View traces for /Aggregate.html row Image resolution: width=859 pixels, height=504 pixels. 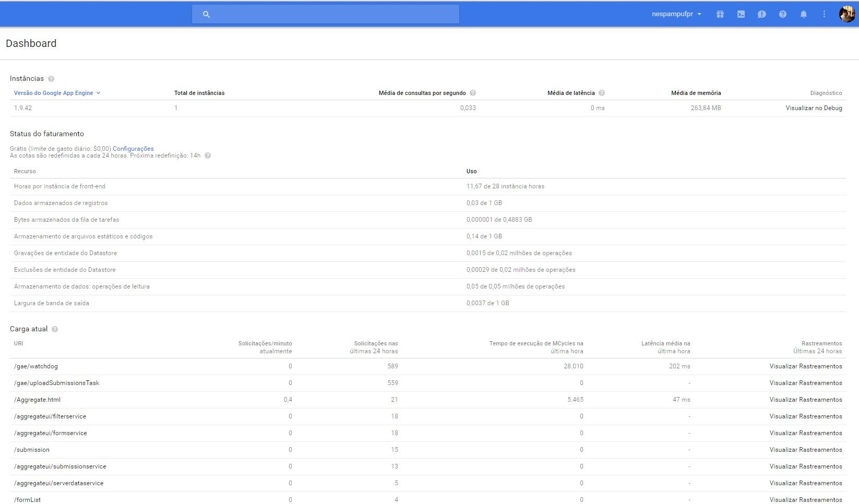point(805,400)
